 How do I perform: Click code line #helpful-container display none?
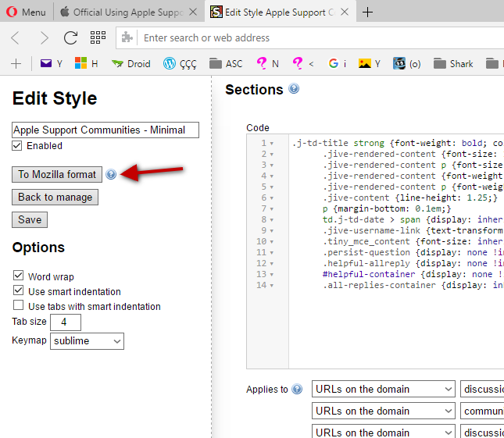coord(413,274)
